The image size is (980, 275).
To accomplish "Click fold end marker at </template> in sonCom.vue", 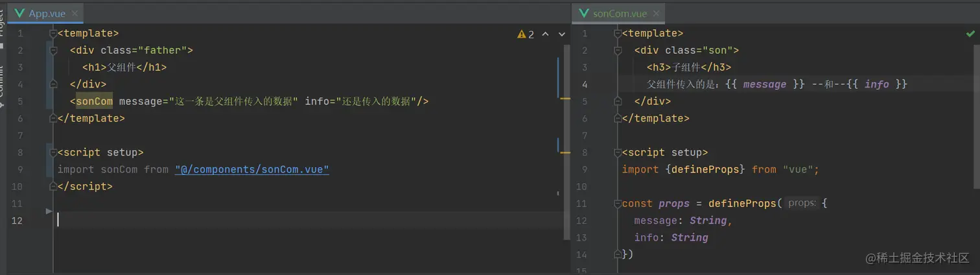I will click(618, 119).
